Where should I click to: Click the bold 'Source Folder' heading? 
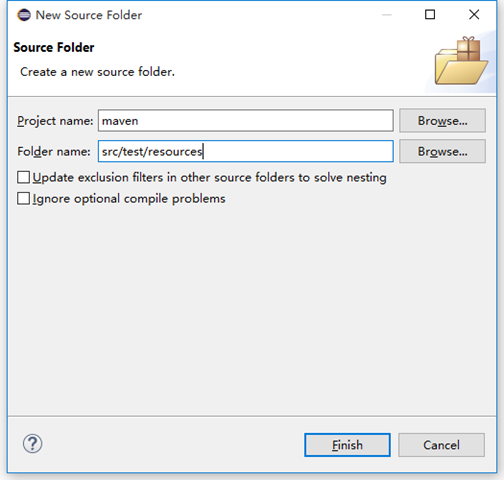tap(54, 47)
